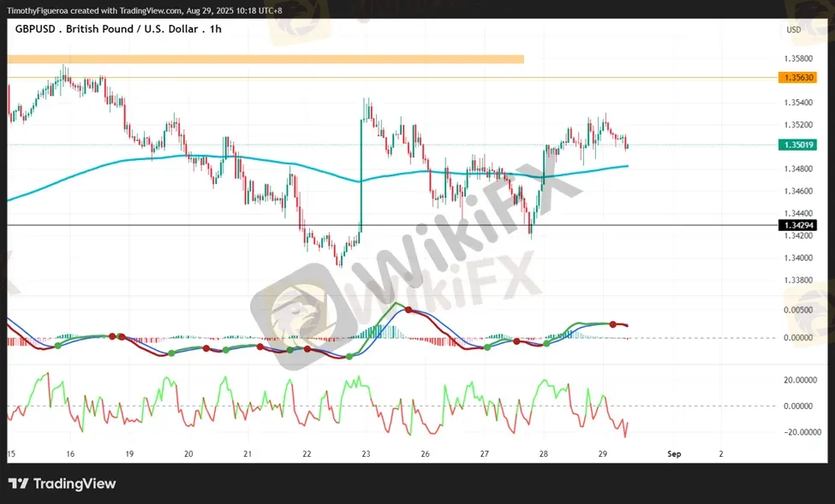Screen dimensions: 835x504
Task: Click the 20.00000 oscillator scale label
Action: 800,380
